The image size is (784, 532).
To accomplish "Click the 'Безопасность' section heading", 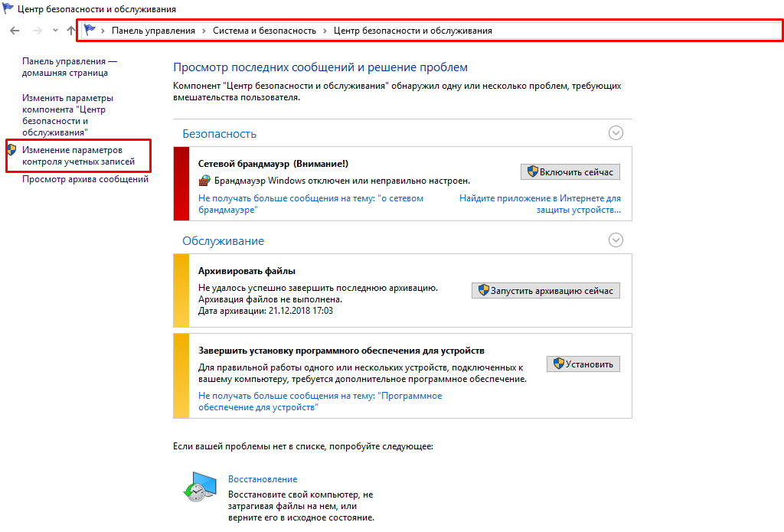I will click(219, 133).
